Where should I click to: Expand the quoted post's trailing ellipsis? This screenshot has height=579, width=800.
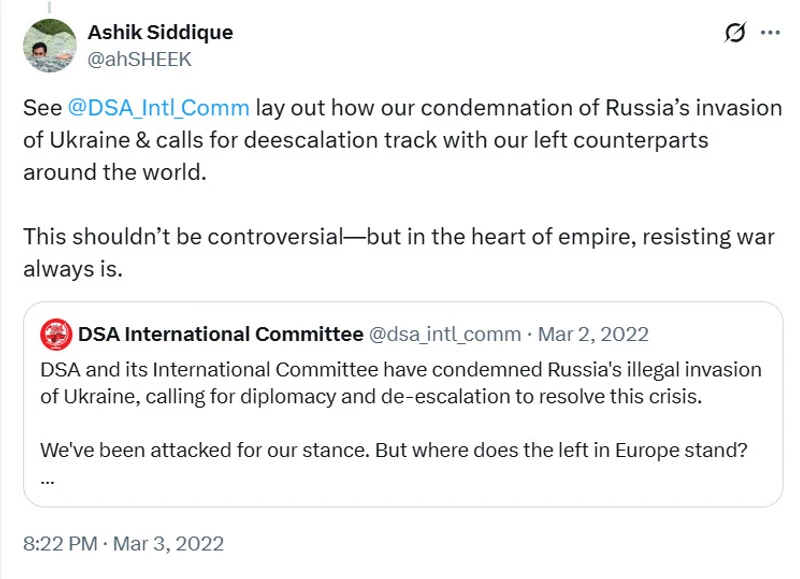[x=48, y=476]
